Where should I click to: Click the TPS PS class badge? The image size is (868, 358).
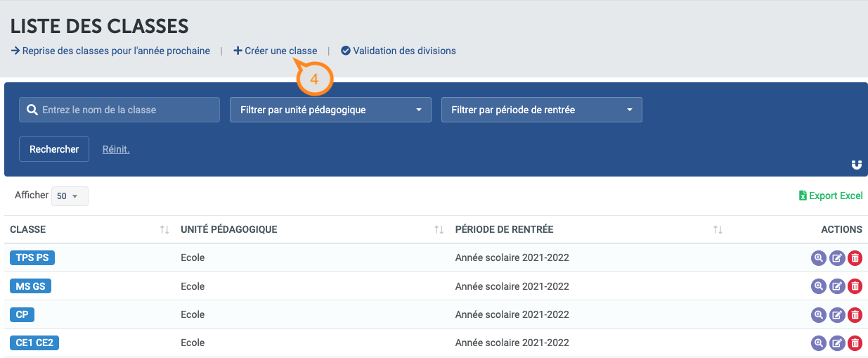[x=32, y=257]
